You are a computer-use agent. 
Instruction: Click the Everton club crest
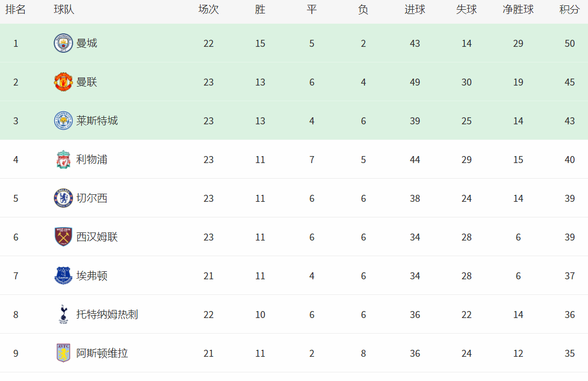63,276
